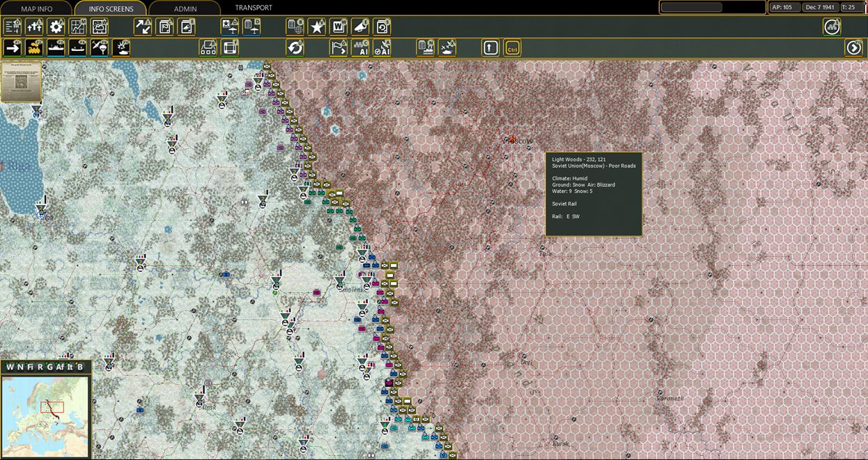Click the Dec 7 1941 date display

(819, 8)
